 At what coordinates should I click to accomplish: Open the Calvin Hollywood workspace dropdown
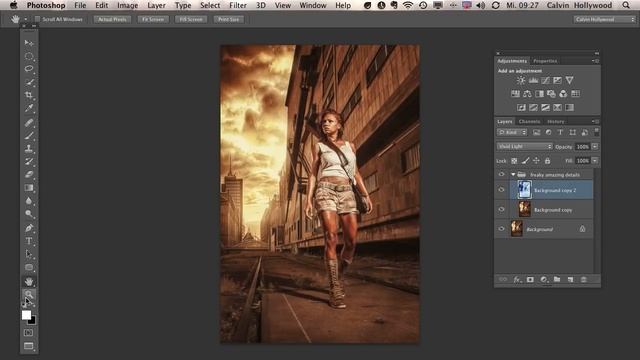click(605, 19)
